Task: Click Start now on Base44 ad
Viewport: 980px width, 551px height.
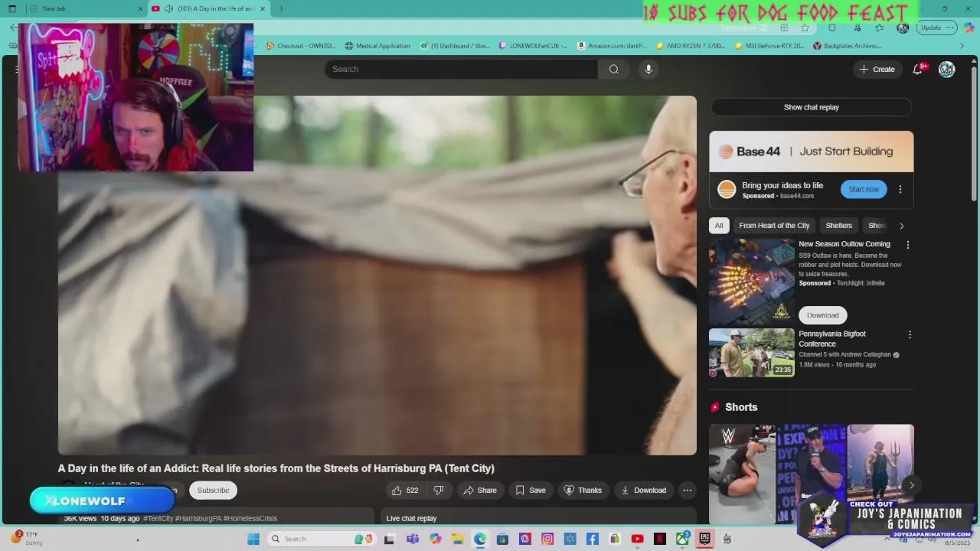Action: pyautogui.click(x=864, y=189)
